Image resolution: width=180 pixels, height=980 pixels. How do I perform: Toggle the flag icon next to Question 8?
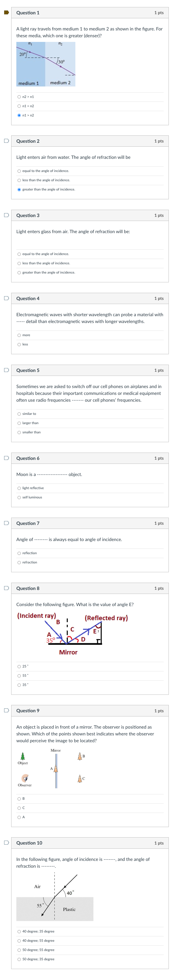coord(6,588)
